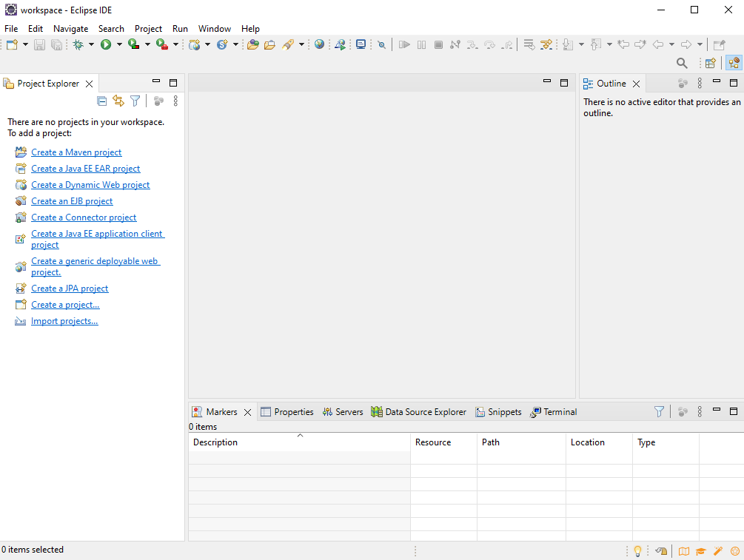Click Collapse All in Project Explorer

[101, 101]
